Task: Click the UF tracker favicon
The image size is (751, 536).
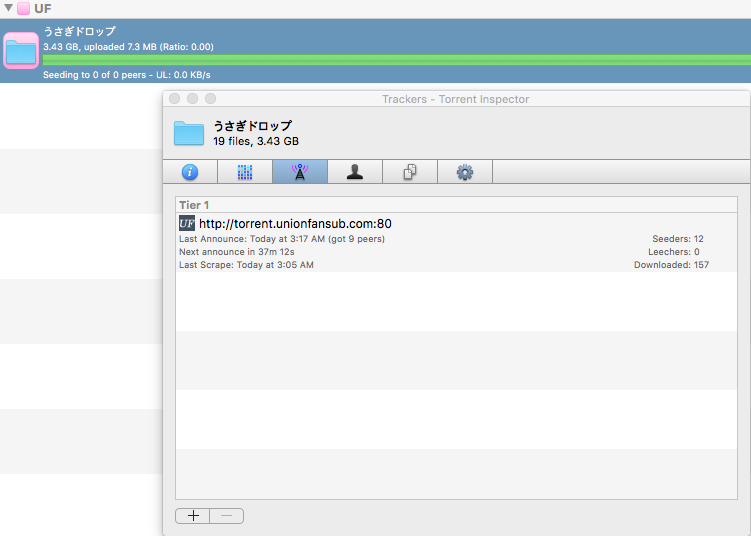Action: pyautogui.click(x=187, y=223)
